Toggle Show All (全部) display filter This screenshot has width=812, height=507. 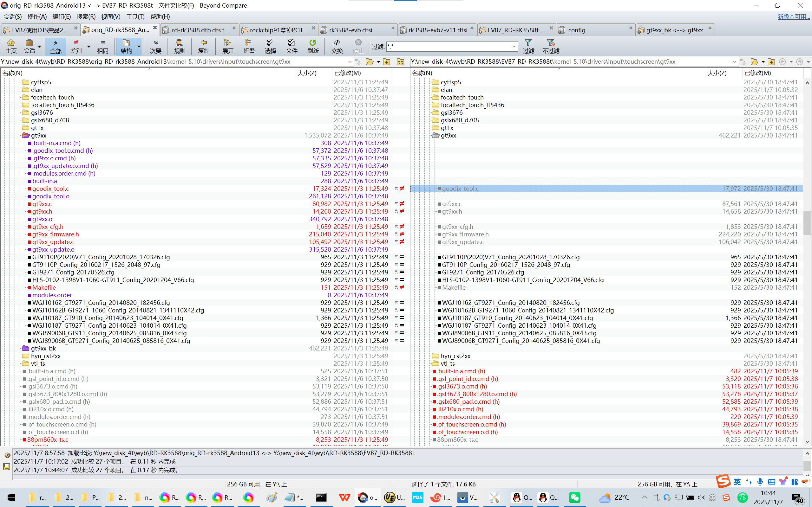tap(56, 46)
